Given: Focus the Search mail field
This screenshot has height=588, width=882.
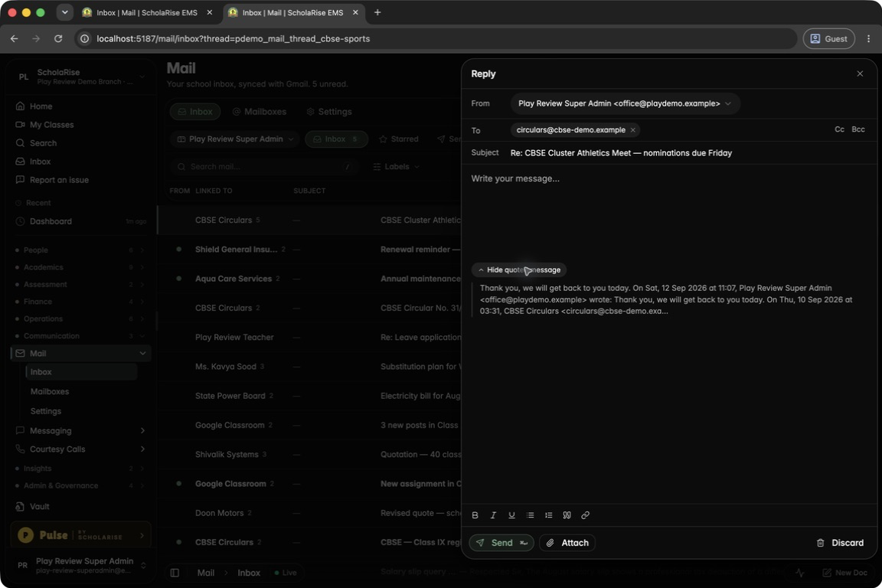Looking at the screenshot, I should pyautogui.click(x=263, y=167).
